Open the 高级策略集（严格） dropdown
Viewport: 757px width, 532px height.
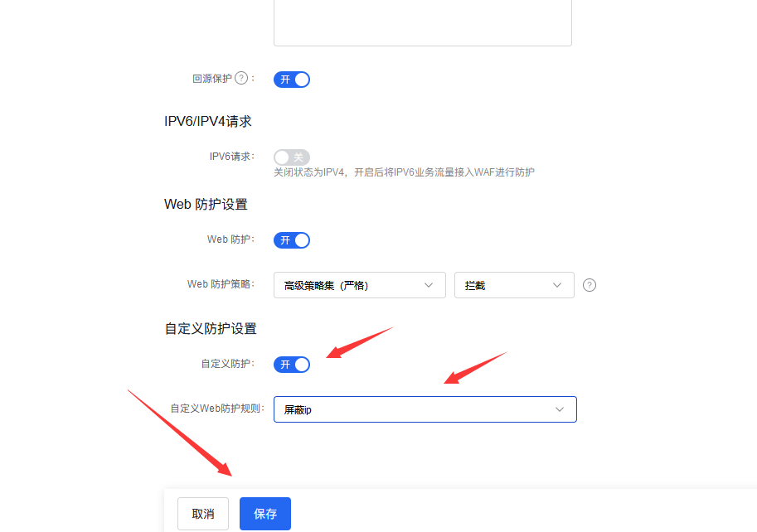point(359,285)
